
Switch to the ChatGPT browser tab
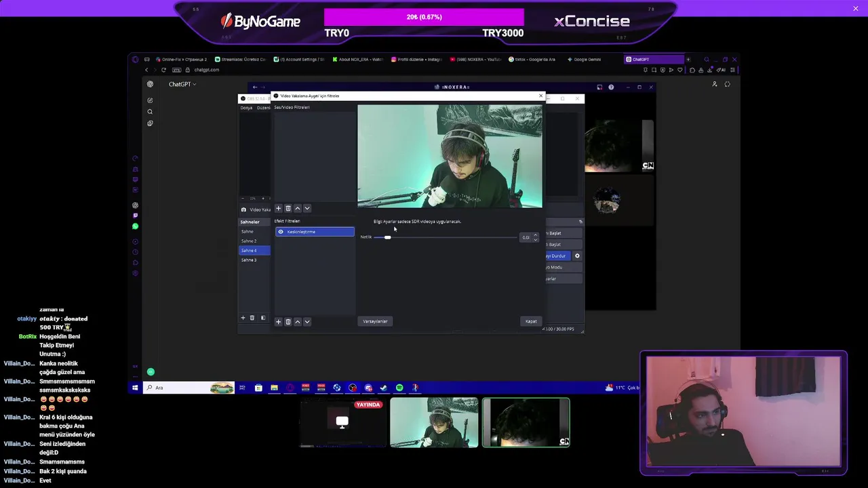pyautogui.click(x=654, y=59)
